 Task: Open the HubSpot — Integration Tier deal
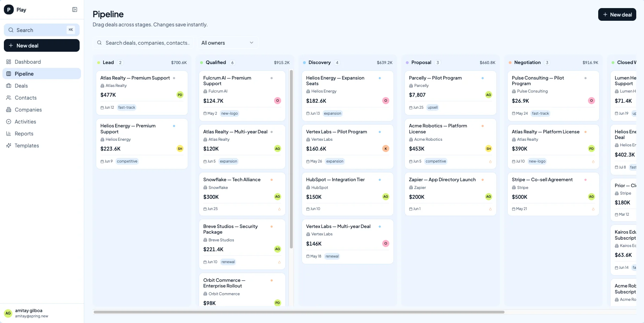coord(348,194)
